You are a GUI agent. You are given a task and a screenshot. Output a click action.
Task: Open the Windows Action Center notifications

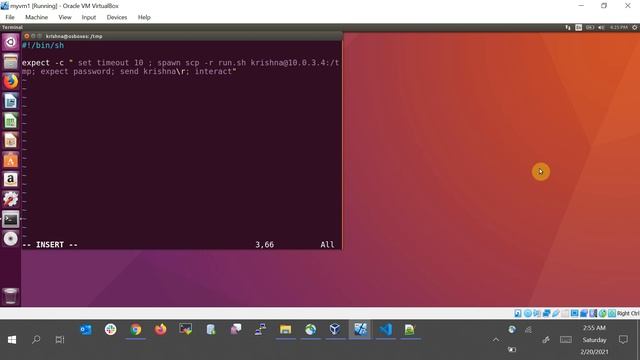click(x=623, y=340)
